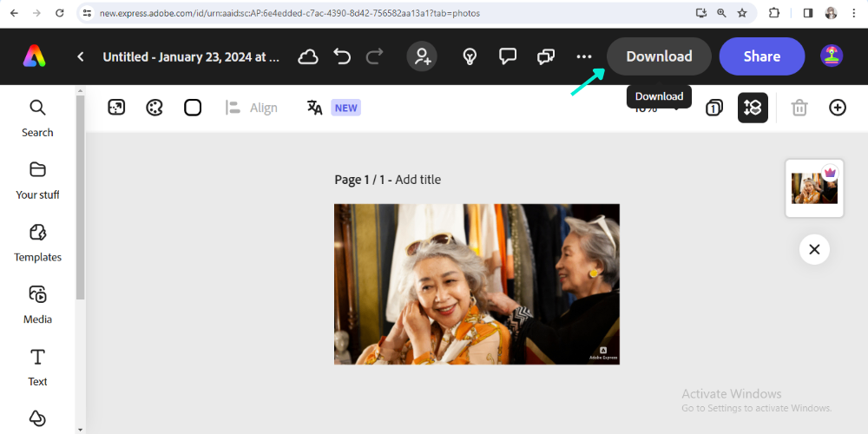Add a page with the plus icon
This screenshot has width=868, height=434.
click(838, 108)
